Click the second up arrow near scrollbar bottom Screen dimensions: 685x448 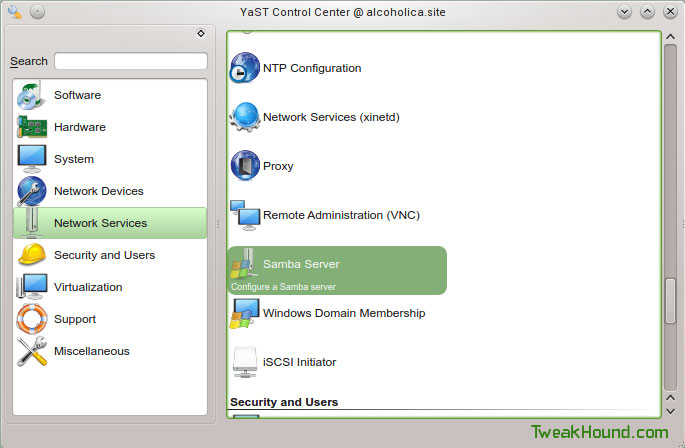coord(671,397)
